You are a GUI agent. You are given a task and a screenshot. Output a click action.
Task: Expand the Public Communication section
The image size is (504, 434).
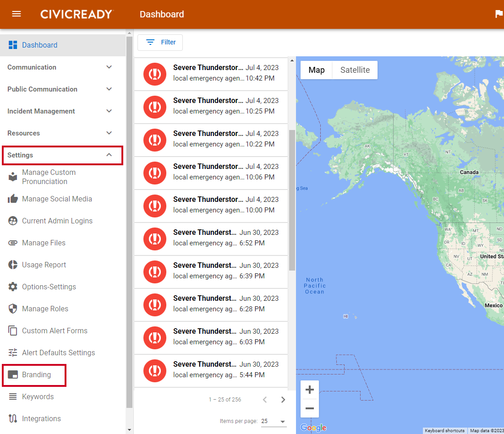[63, 89]
